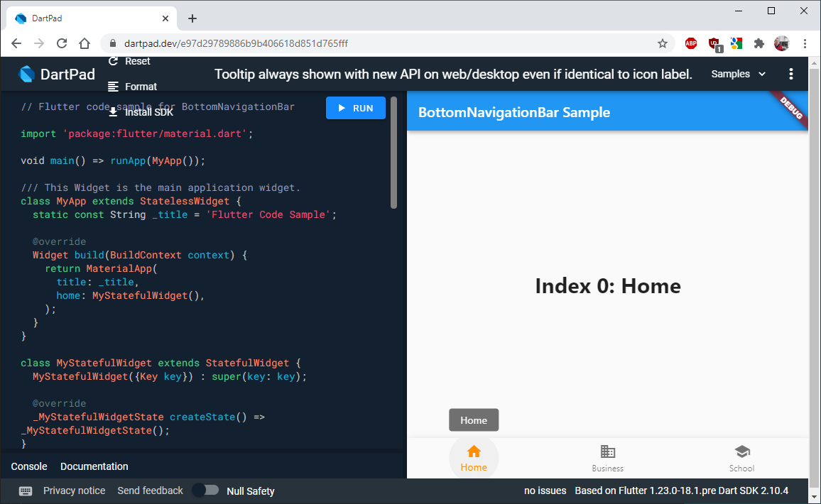Open the Samples dropdown
The image size is (821, 504).
(737, 73)
